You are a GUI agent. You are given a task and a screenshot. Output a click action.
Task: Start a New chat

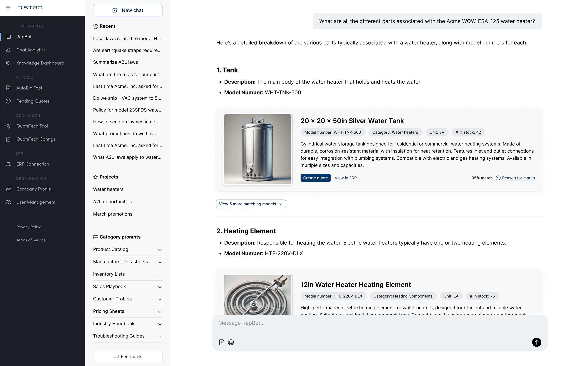(x=128, y=10)
